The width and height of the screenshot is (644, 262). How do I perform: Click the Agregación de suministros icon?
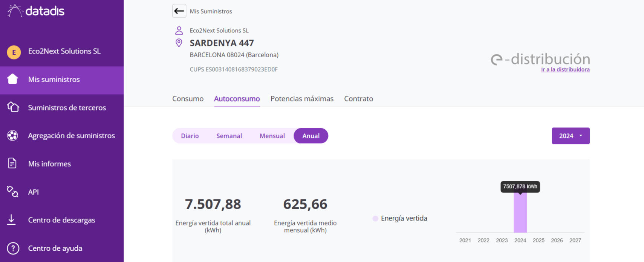point(13,135)
